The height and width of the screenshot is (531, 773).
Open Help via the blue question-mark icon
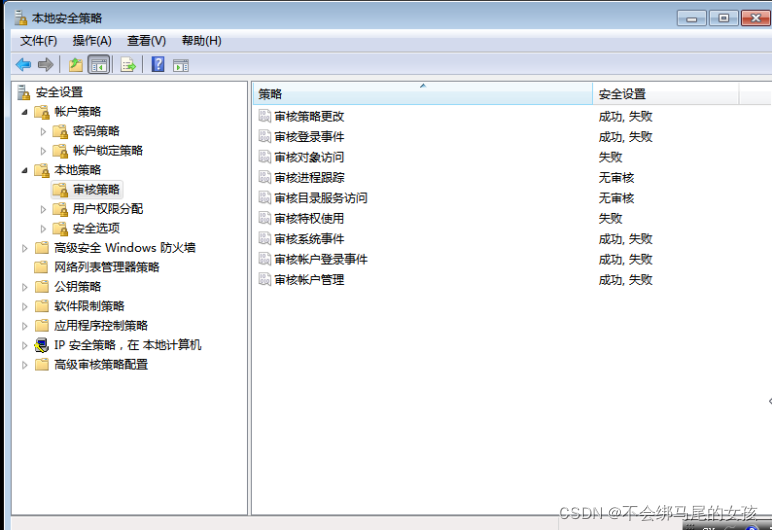[x=158, y=64]
